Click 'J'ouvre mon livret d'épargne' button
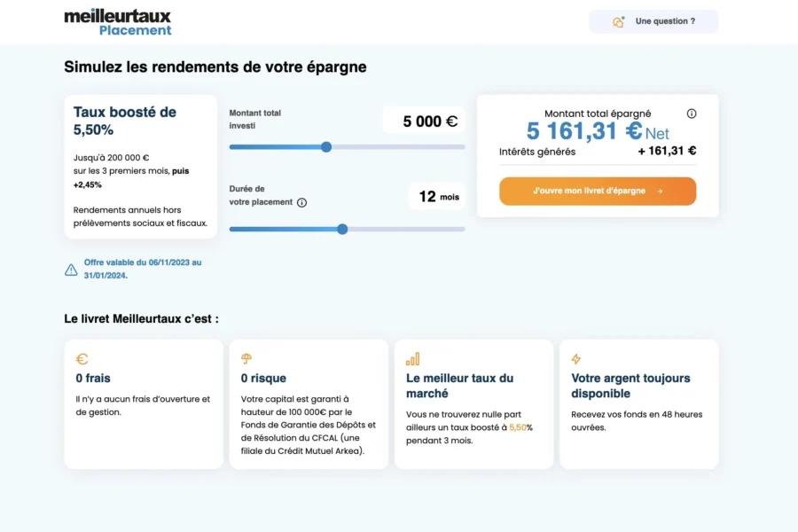 (x=598, y=192)
